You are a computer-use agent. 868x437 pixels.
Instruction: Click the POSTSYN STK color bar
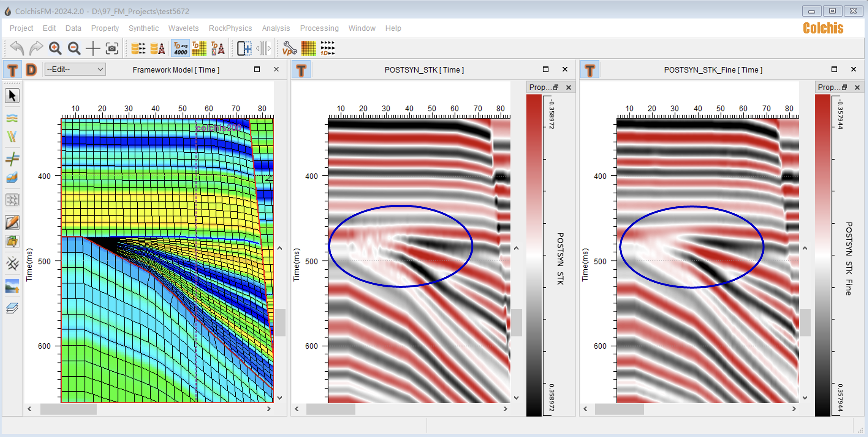(x=534, y=255)
